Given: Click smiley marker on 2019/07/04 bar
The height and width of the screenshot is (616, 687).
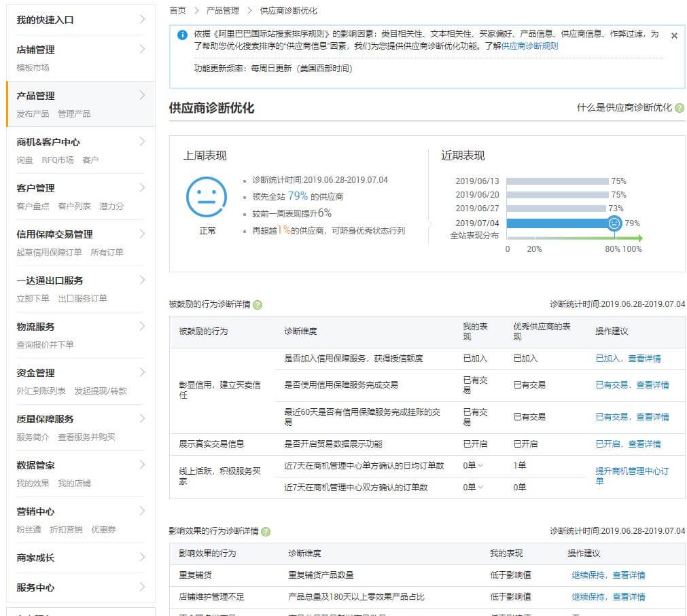Looking at the screenshot, I should click(x=614, y=223).
